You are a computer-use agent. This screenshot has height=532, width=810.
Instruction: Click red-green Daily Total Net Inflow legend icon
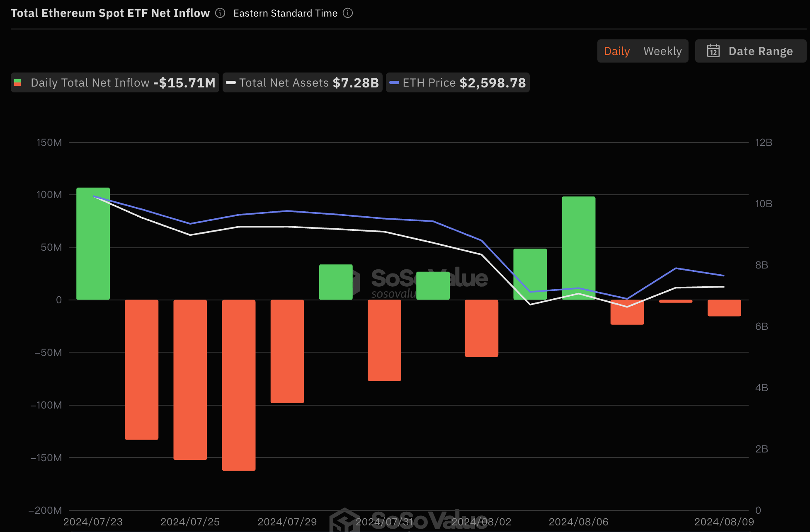point(17,82)
